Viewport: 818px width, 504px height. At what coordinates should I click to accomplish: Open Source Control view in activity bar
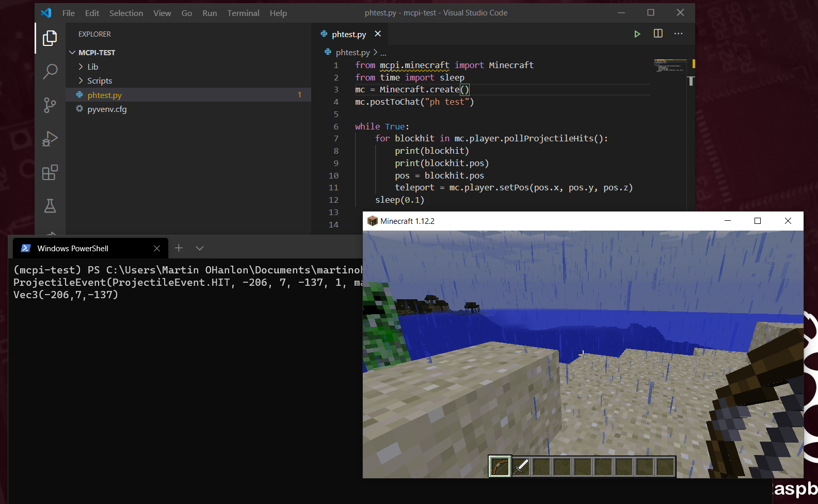(50, 105)
